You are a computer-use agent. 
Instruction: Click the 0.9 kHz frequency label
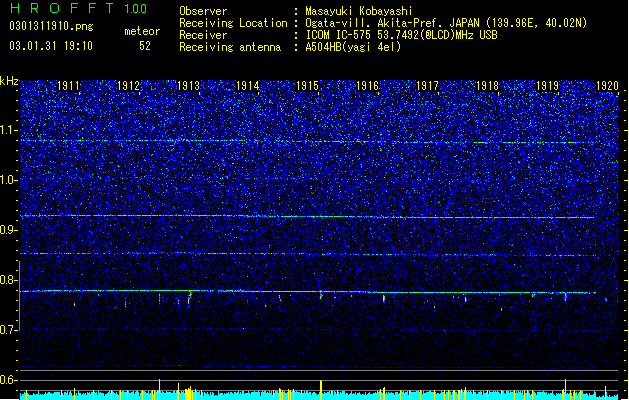pyautogui.click(x=9, y=230)
